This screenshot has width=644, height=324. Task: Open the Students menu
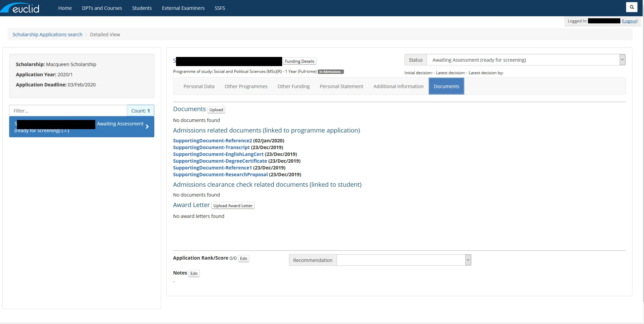pyautogui.click(x=142, y=8)
